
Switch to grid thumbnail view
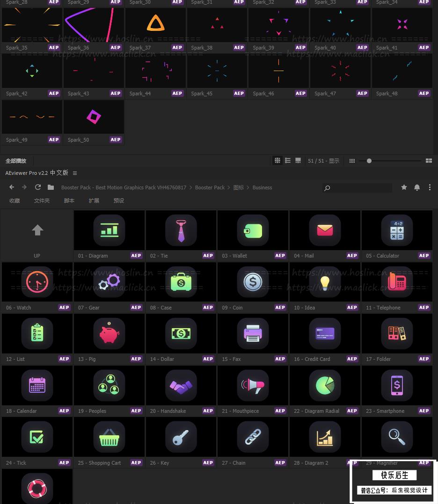(x=277, y=160)
